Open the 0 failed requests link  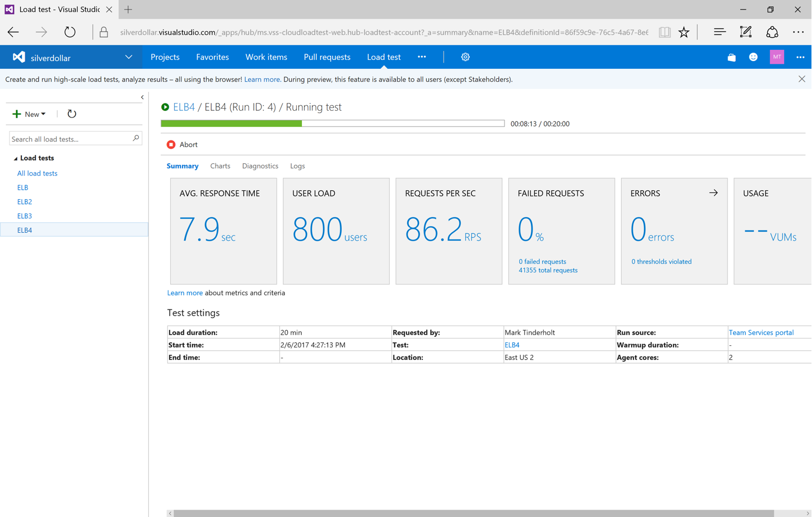542,262
